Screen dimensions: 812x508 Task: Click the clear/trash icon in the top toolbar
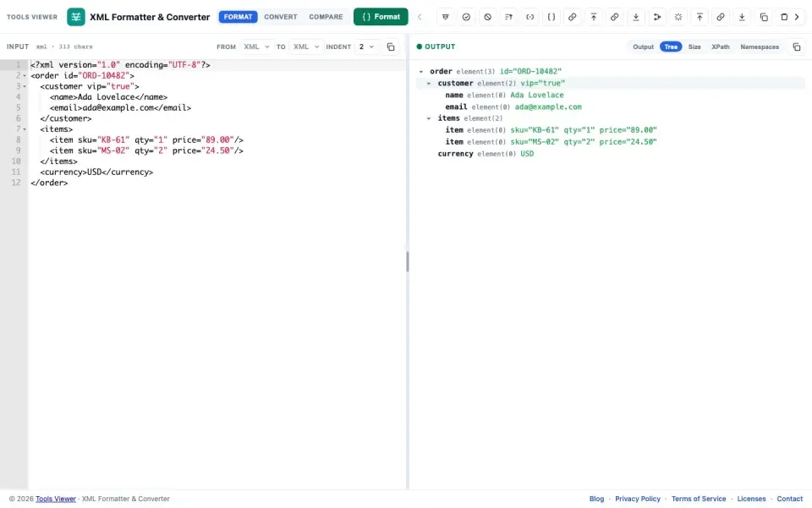[784, 17]
